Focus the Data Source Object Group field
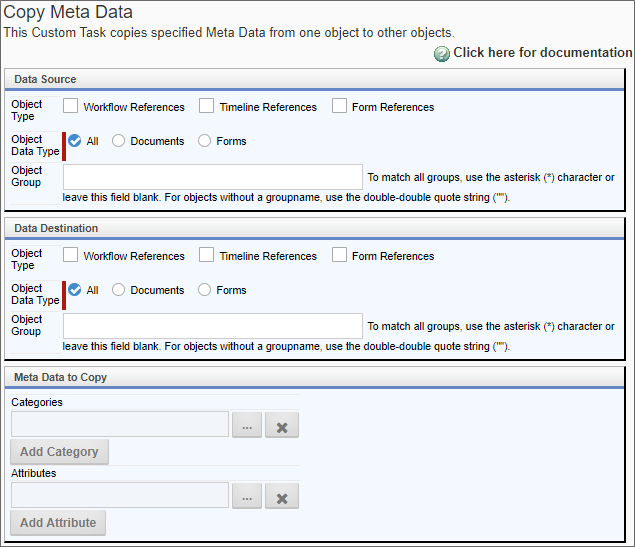The width and height of the screenshot is (635, 547). coord(213,177)
